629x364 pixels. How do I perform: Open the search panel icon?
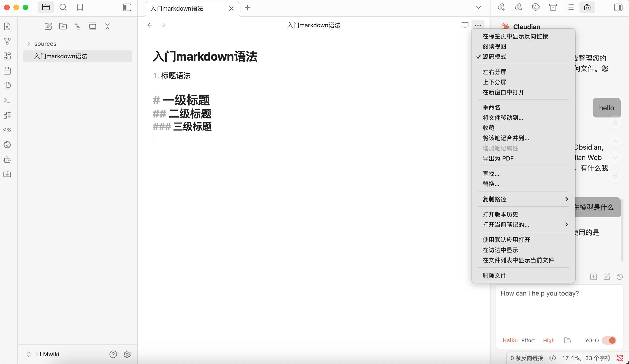click(63, 7)
